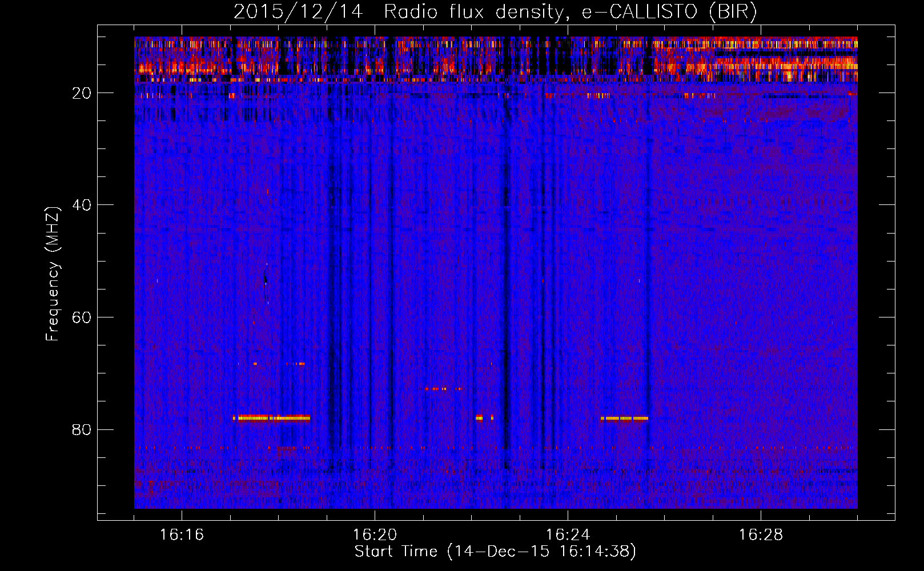Select the 16:24 time tick label
The width and height of the screenshot is (924, 571).
tap(568, 535)
